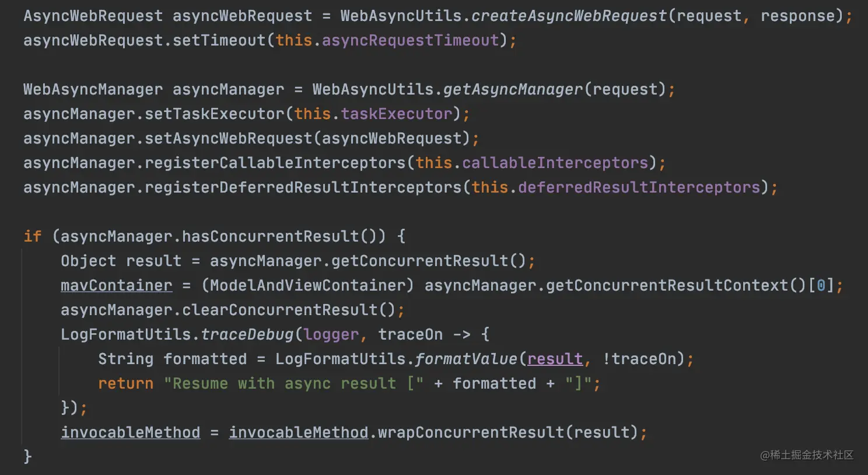Click the lambda closing brace and parenthesis
Viewport: 868px width, 475px height.
tap(70, 407)
